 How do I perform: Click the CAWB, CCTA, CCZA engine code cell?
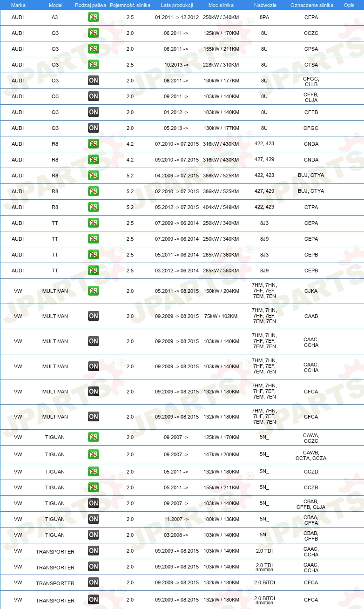click(x=311, y=455)
